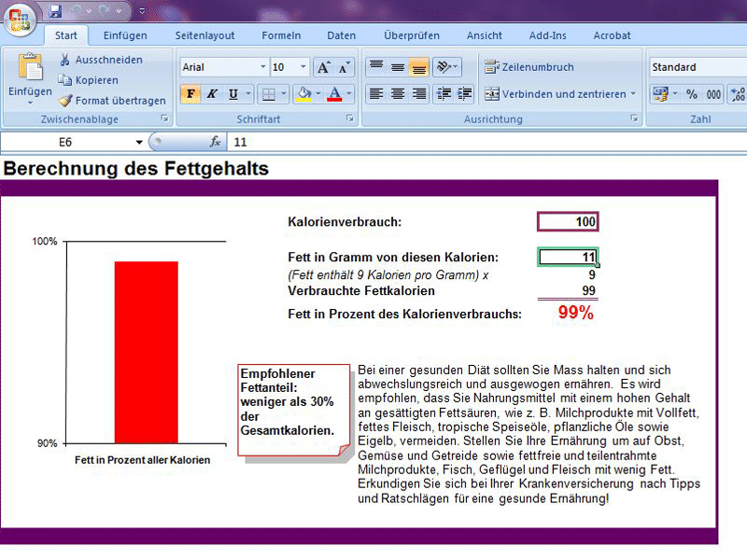Click the Save icon in quick access toolbar
The width and height of the screenshot is (747, 560).
(56, 10)
